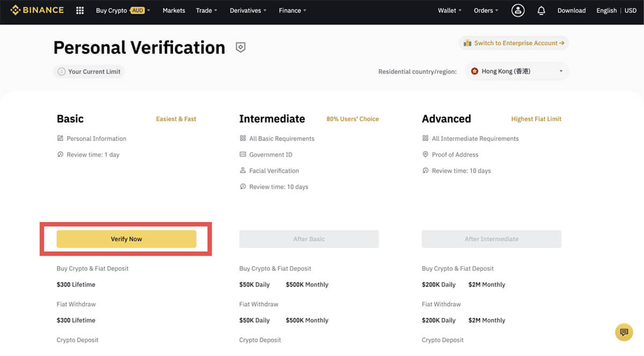Click the Your Current Limit badge
The image size is (644, 356).
pos(89,71)
